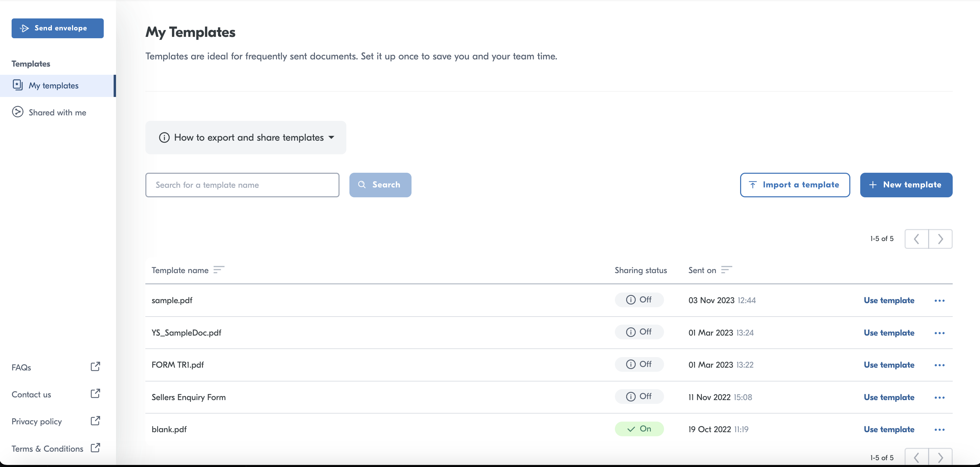Open more options menu for YS_SampleDoc.pdf
Image resolution: width=980 pixels, height=467 pixels.
coord(939,333)
